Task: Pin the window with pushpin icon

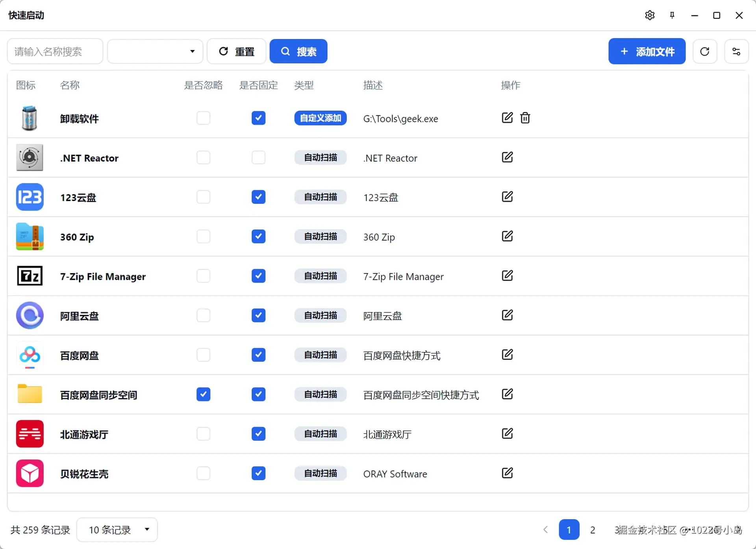Action: [672, 15]
